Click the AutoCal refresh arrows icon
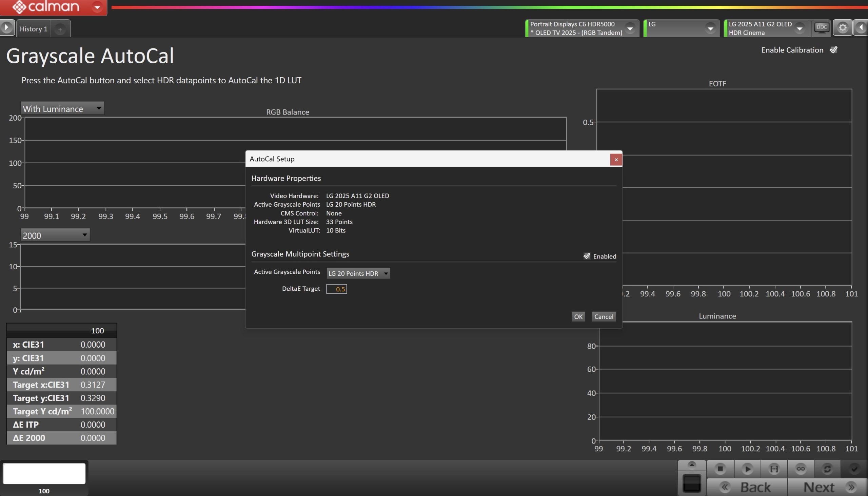Image resolution: width=868 pixels, height=496 pixels. pos(827,469)
